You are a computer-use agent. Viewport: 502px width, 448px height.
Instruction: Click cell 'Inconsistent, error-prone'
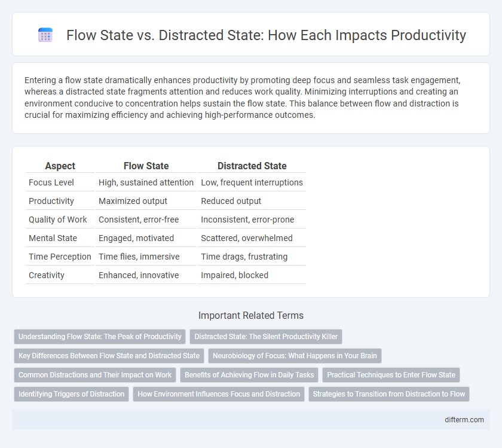[x=247, y=220]
